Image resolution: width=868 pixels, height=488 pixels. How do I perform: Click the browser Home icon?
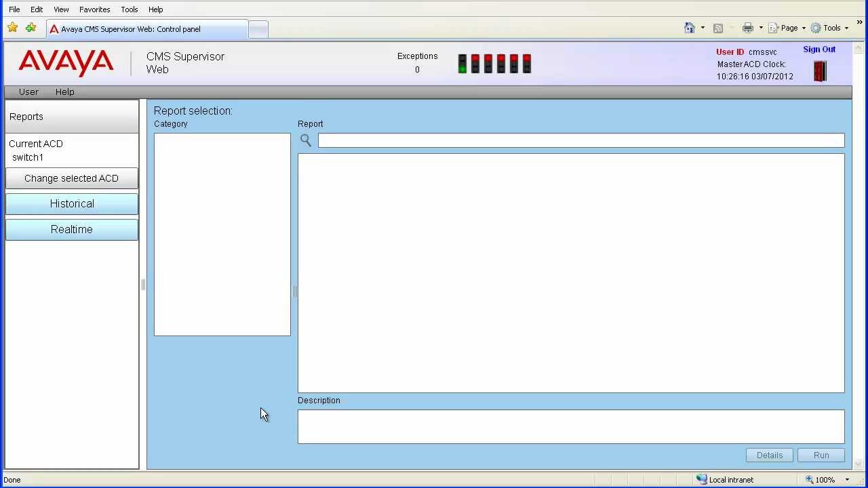coord(690,28)
